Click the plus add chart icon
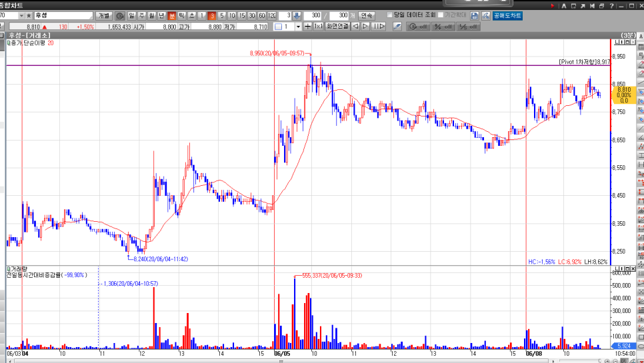This screenshot has height=363, width=644. coord(307,27)
